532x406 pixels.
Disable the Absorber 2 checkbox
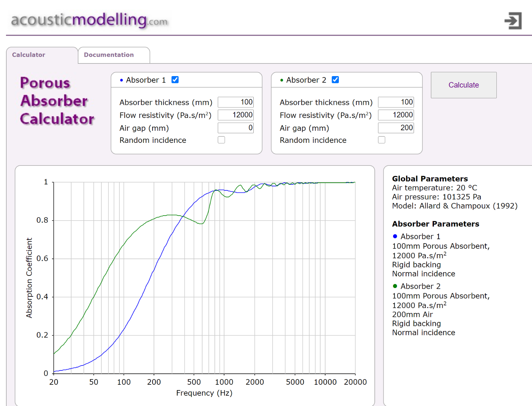click(335, 80)
